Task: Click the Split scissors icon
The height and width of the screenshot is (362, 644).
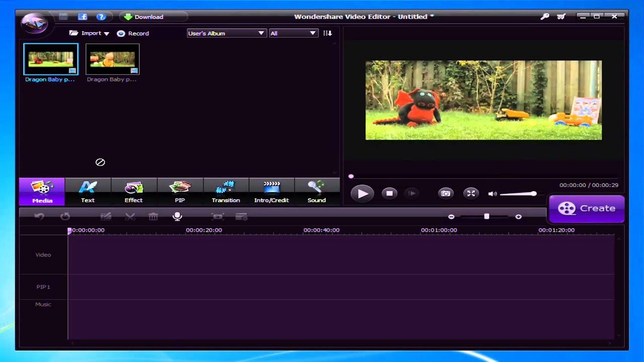Action: [x=130, y=217]
